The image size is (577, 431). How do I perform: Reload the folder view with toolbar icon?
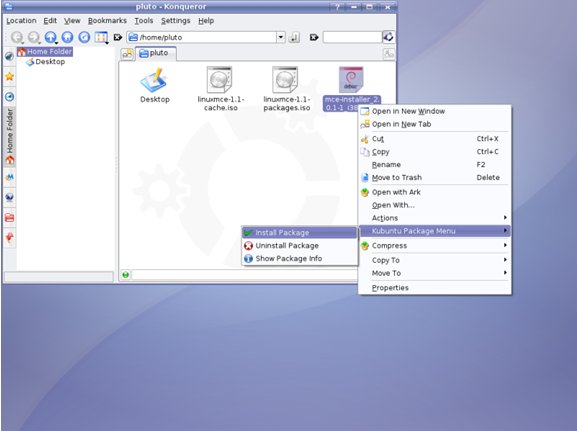pos(84,37)
